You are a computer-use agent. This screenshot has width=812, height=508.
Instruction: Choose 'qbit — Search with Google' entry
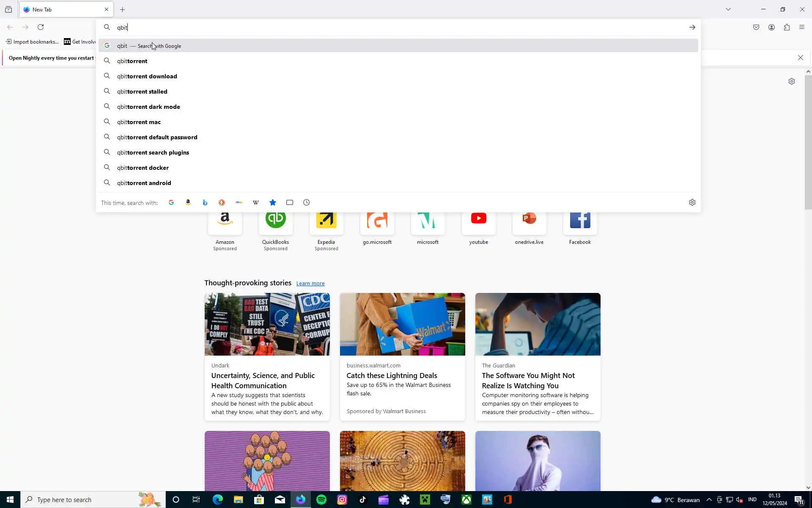tap(149, 46)
